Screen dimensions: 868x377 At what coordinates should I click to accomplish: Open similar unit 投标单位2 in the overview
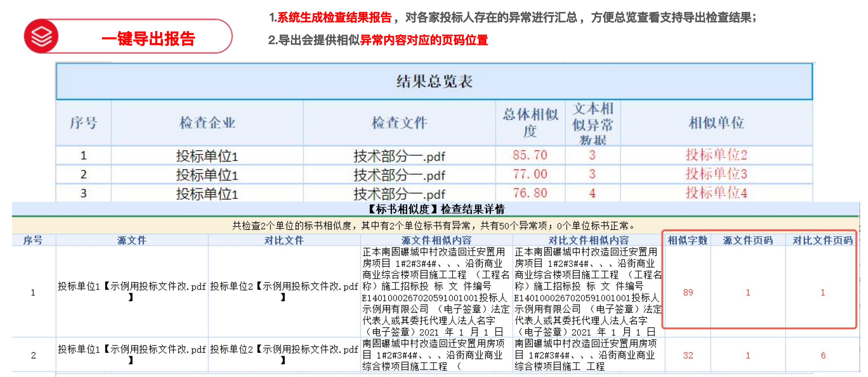(716, 155)
